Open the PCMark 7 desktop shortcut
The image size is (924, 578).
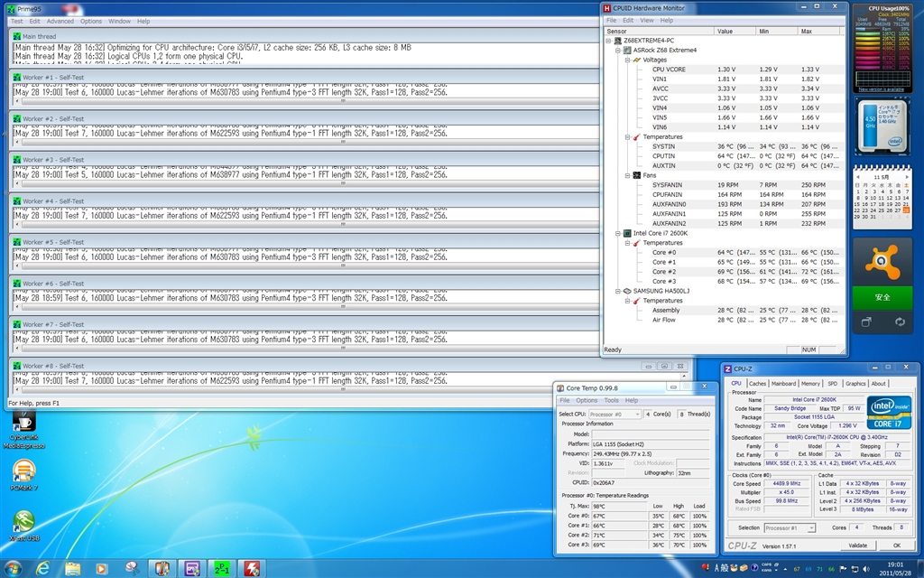pos(23,472)
